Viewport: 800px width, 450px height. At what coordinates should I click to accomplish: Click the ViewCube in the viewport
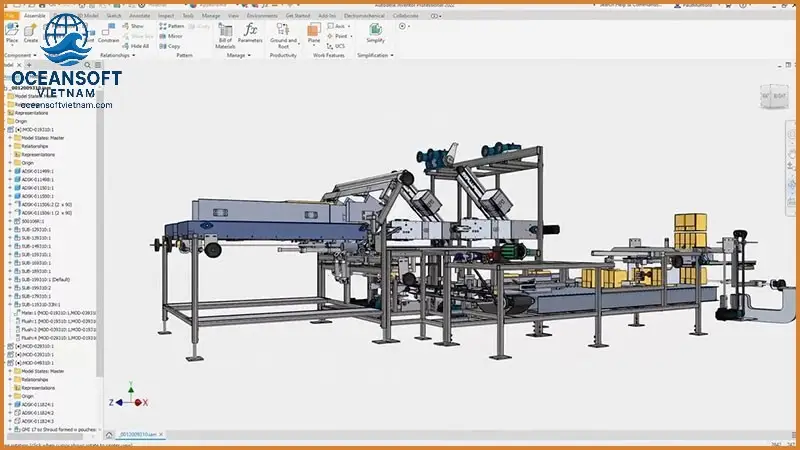(x=773, y=97)
